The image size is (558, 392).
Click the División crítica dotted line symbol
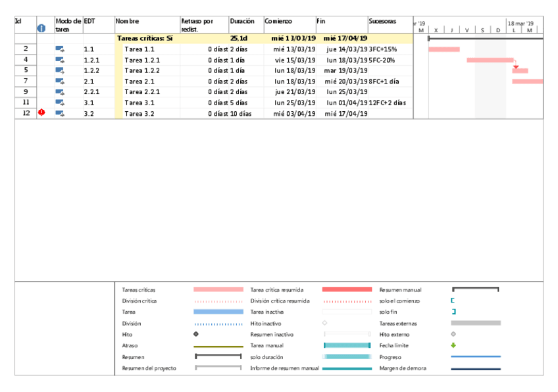(218, 301)
